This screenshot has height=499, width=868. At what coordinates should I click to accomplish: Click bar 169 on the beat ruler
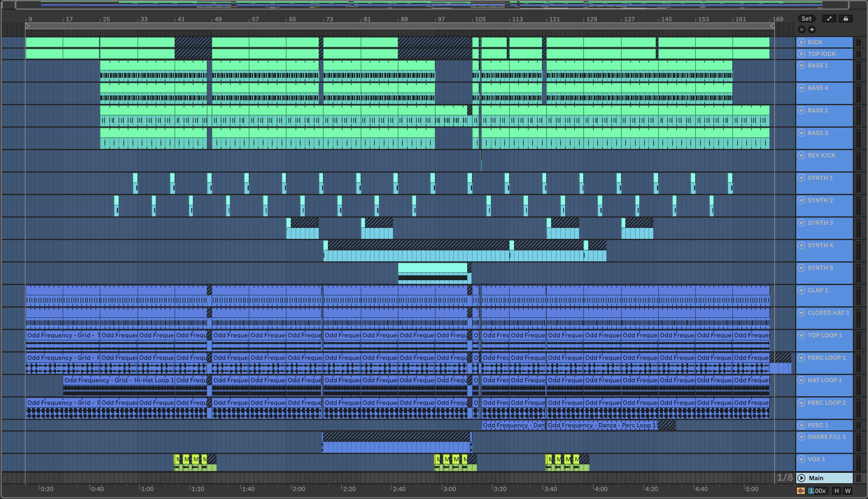pos(777,19)
